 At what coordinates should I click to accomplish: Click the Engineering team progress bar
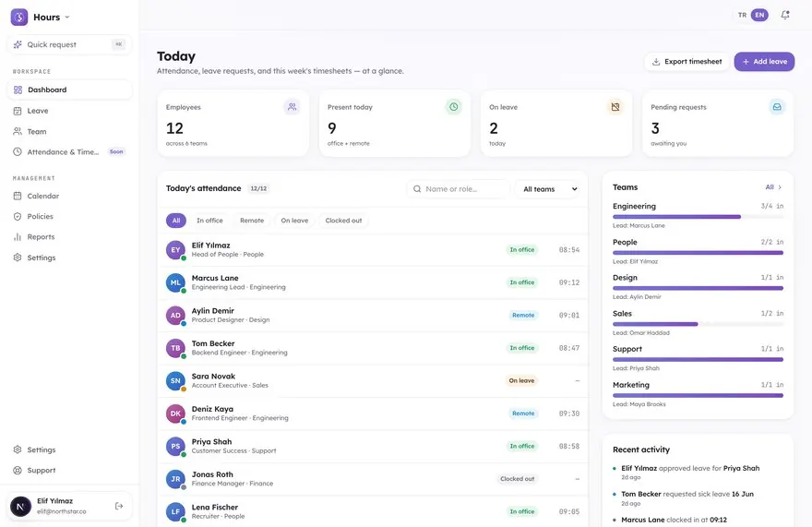click(699, 217)
